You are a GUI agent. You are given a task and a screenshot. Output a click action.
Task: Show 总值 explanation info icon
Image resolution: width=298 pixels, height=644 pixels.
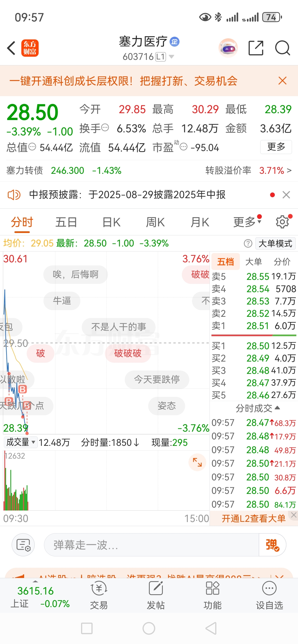click(x=32, y=147)
